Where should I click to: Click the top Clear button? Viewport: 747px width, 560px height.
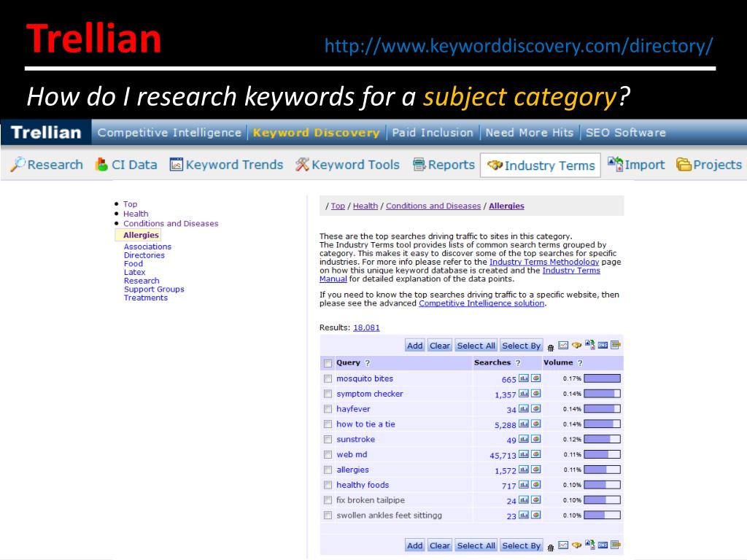pyautogui.click(x=440, y=346)
